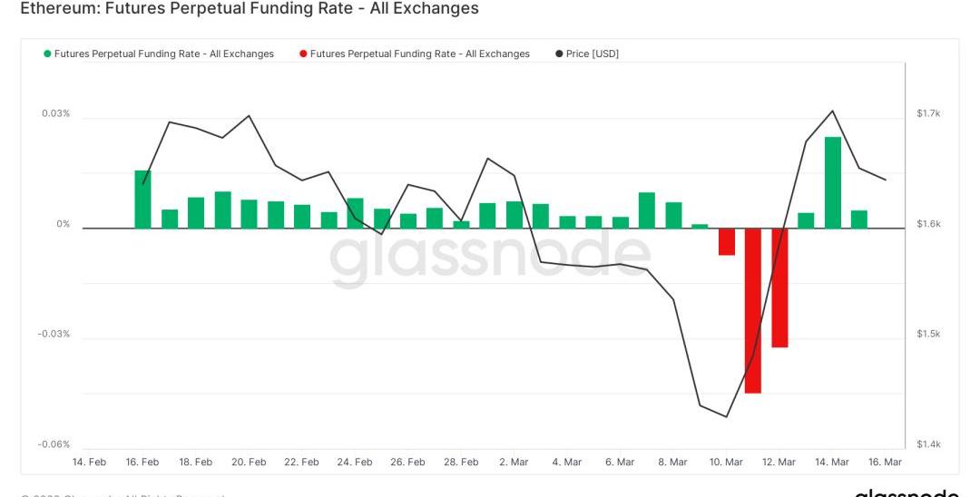Screen dimensions: 980x497
Task: Click the -0.06% funding axis label
Action: (x=54, y=444)
